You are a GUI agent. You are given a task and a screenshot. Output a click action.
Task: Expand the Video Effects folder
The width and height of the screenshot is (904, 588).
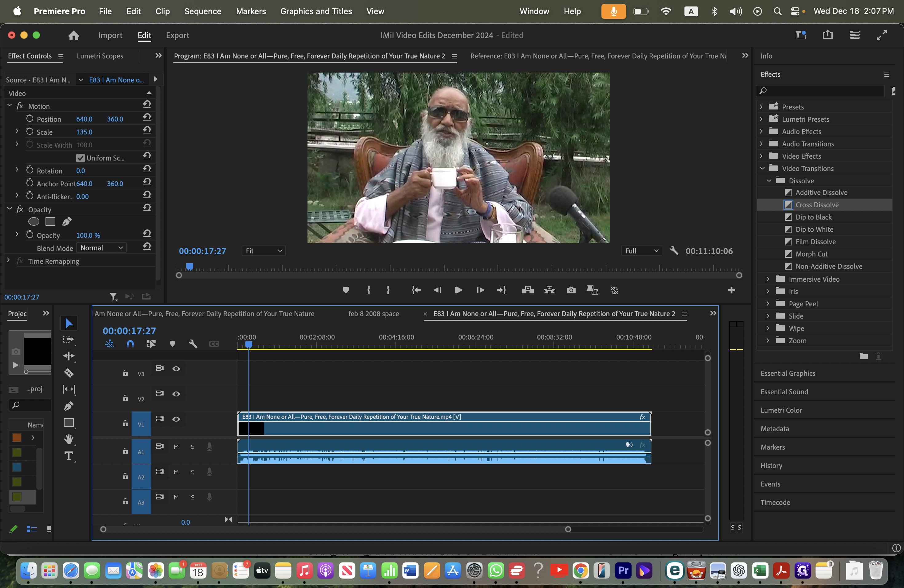pos(761,156)
